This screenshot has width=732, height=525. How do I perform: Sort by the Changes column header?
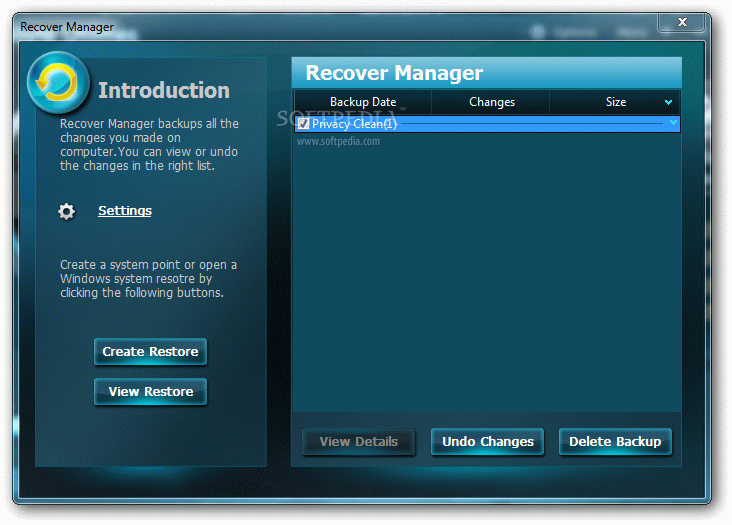point(492,102)
